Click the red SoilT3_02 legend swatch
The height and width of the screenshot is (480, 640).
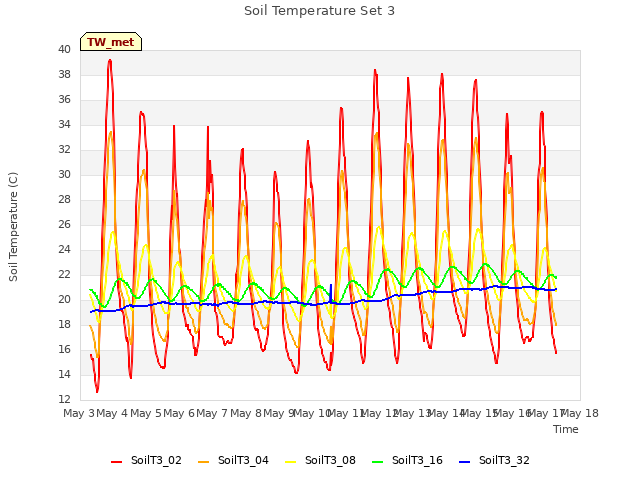click(116, 462)
